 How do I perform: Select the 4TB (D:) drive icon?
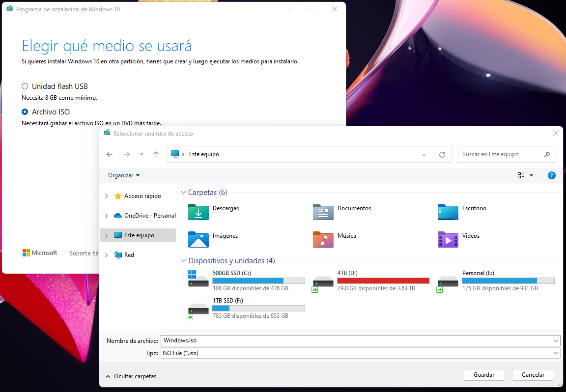click(x=322, y=284)
